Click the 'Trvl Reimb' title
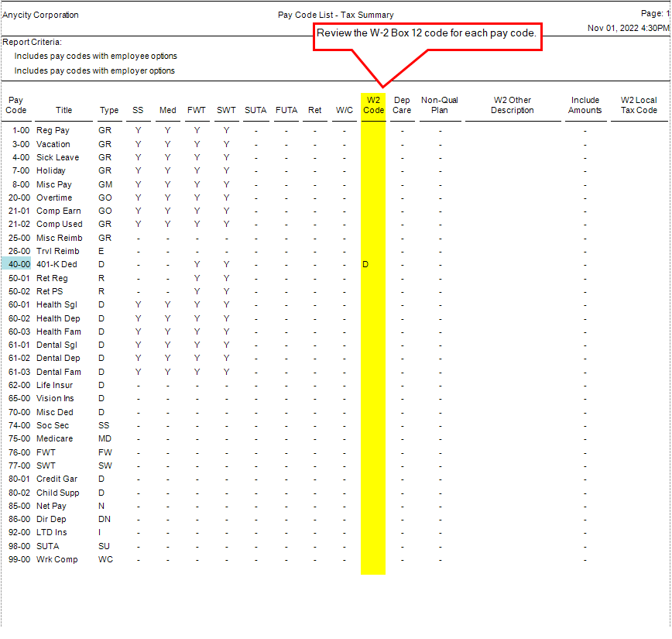The width and height of the screenshot is (672, 639). [58, 251]
